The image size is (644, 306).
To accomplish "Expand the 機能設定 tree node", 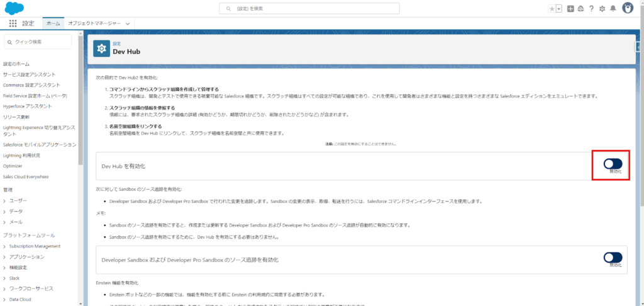I will [4, 268].
